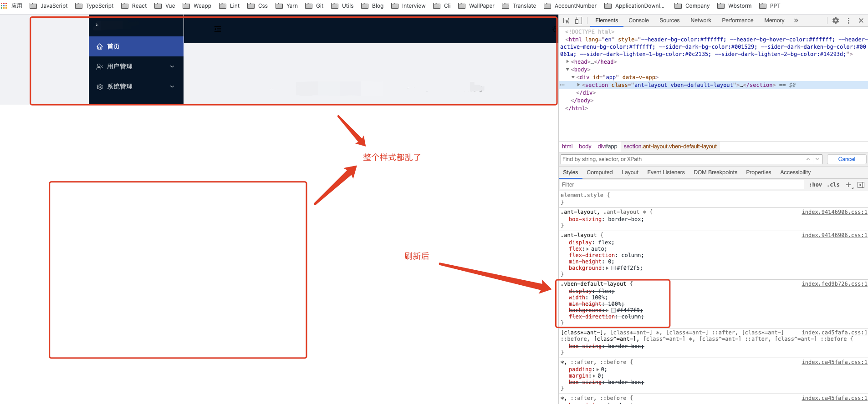Click the new style rule plus icon
The width and height of the screenshot is (868, 404).
[x=848, y=185]
